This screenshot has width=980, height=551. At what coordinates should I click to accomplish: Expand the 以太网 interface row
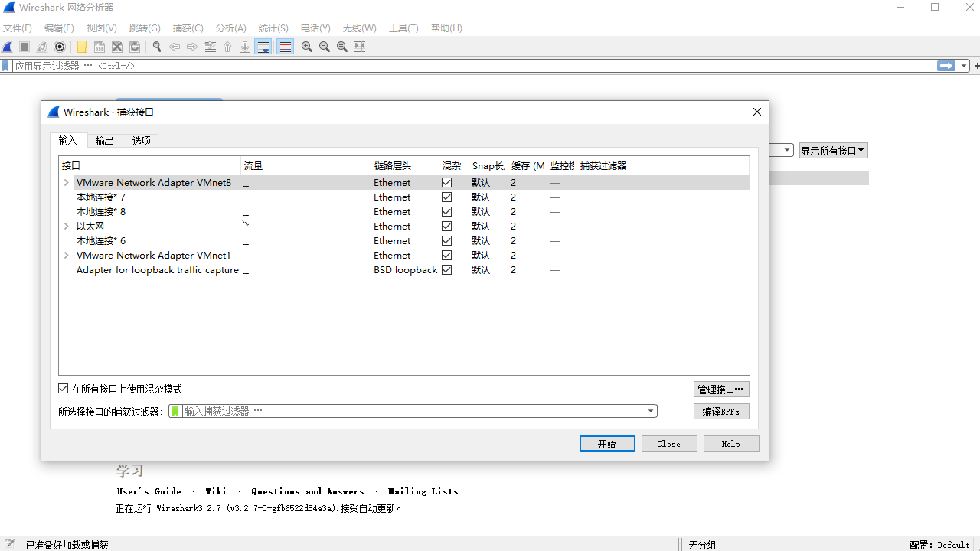pyautogui.click(x=66, y=226)
